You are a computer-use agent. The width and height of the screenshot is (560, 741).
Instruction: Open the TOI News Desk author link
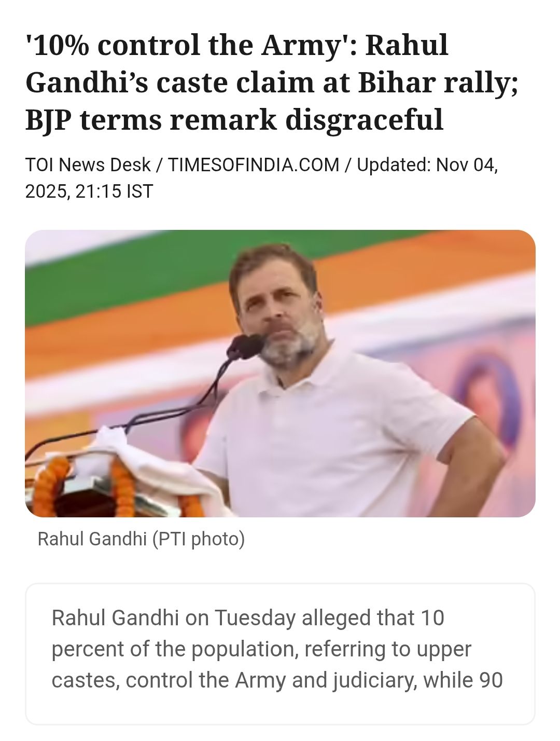88,165
